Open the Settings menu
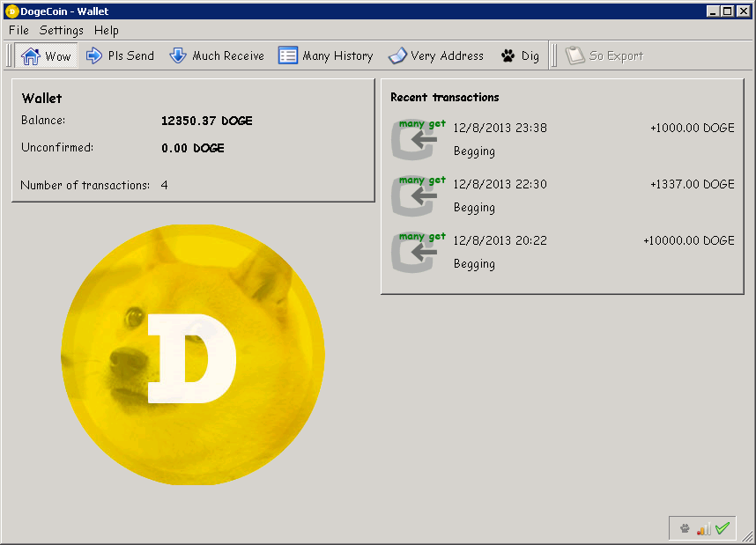The width and height of the screenshot is (756, 545). pyautogui.click(x=61, y=30)
